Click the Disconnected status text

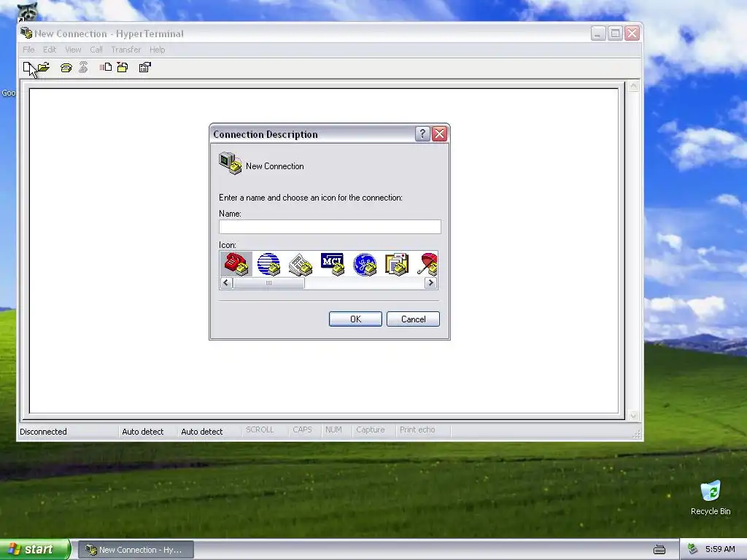[x=43, y=432]
